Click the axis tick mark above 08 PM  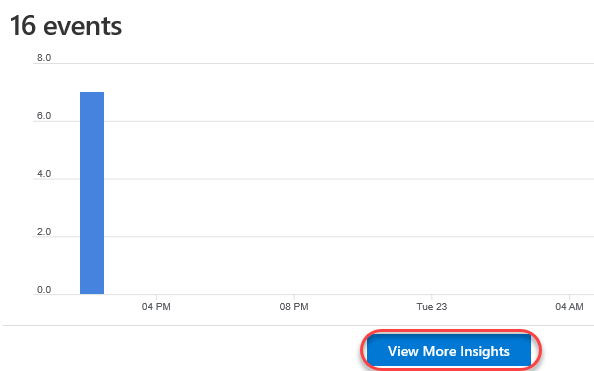click(x=294, y=297)
